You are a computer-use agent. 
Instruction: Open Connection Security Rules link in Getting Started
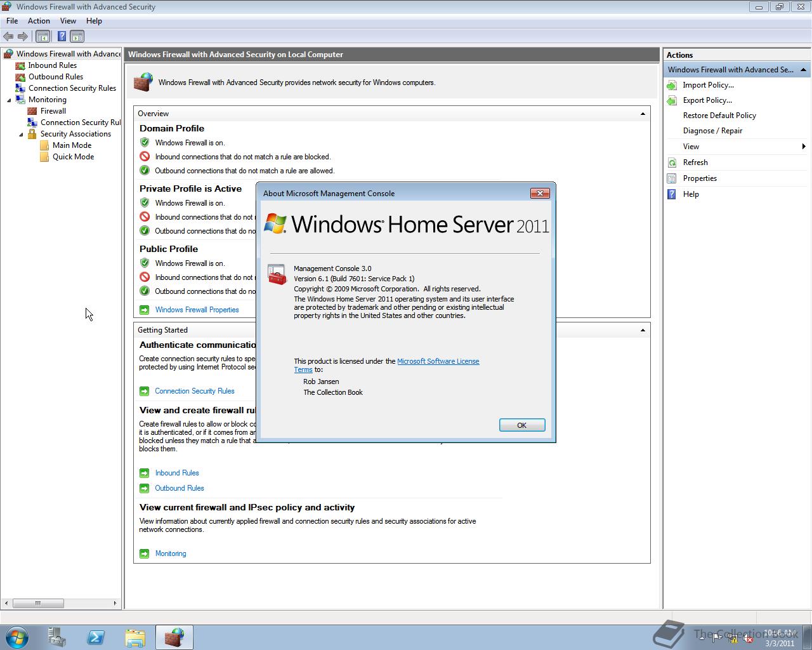(x=195, y=391)
